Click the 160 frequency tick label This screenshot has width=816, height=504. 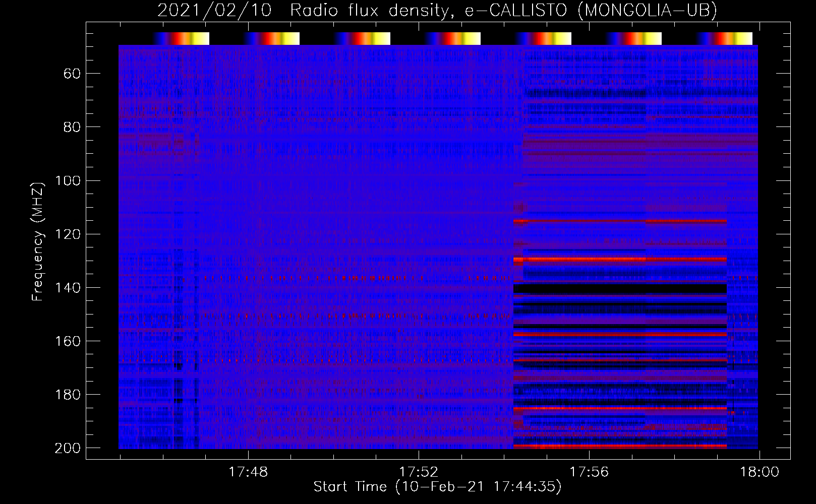[68, 341]
